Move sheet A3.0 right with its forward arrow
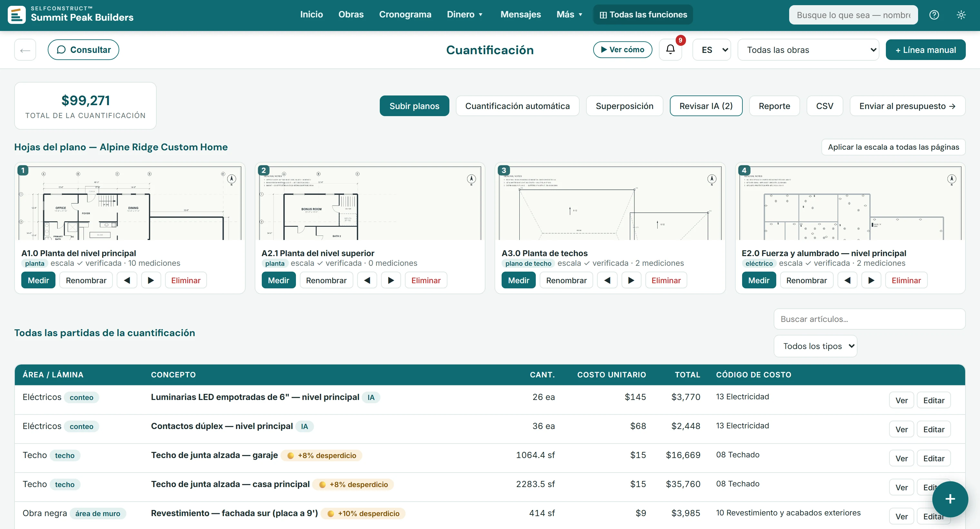 (631, 280)
